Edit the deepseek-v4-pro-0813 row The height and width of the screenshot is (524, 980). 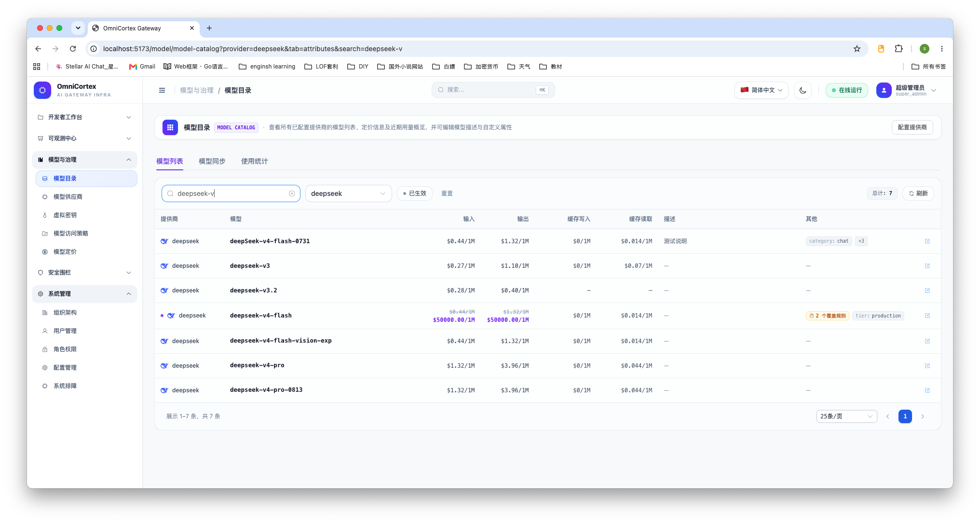tap(927, 390)
